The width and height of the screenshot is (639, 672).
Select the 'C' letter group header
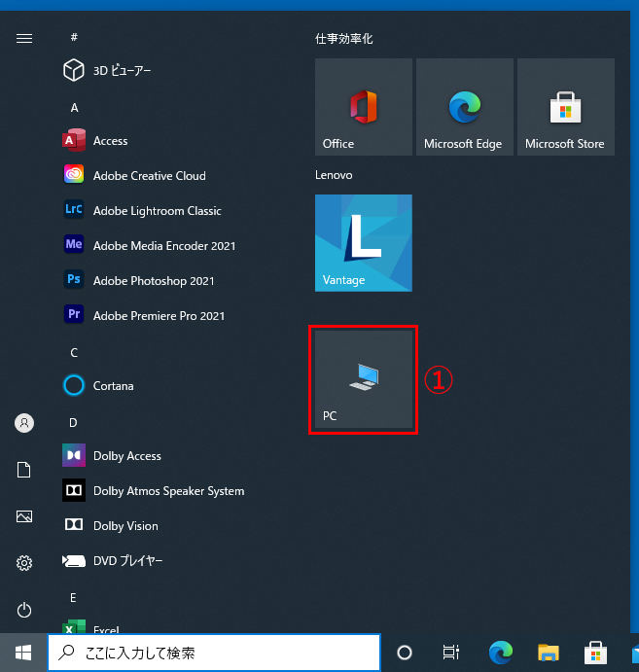pyautogui.click(x=74, y=353)
